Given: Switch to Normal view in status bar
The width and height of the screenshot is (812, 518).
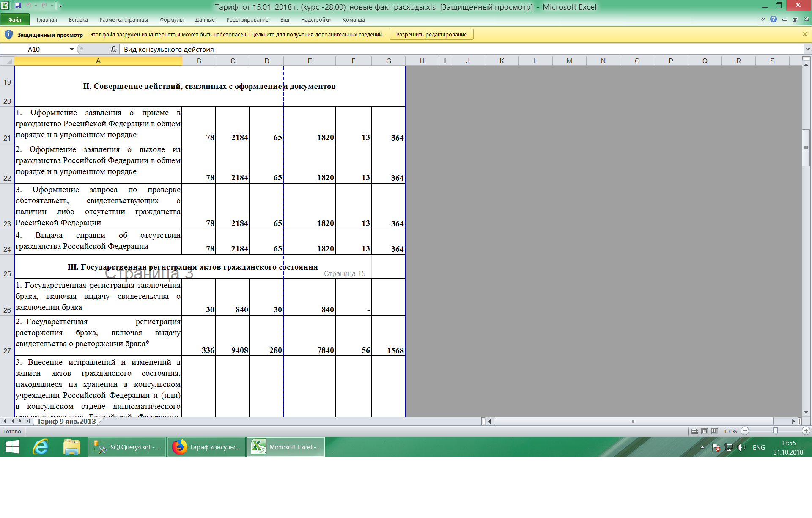Looking at the screenshot, I should (695, 431).
